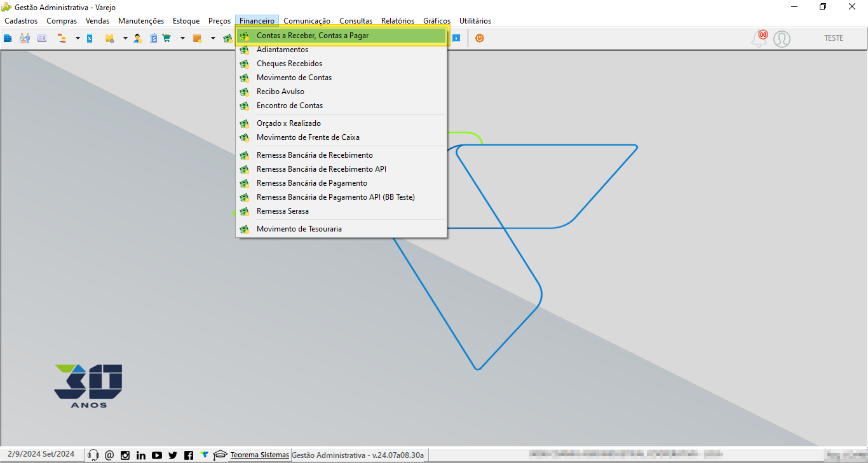The height and width of the screenshot is (463, 868).
Task: Expand dropdown arrow next to orange note icon
Action: pos(213,38)
